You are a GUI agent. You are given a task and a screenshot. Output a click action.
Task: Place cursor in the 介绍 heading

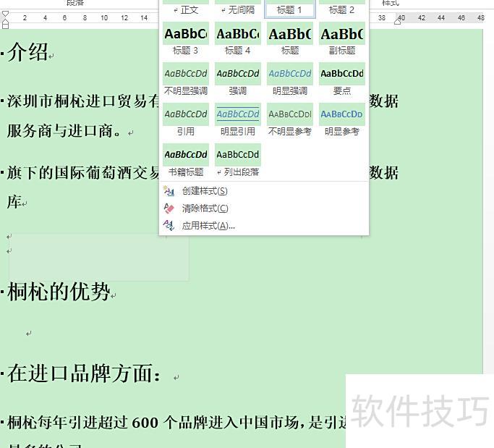click(27, 51)
